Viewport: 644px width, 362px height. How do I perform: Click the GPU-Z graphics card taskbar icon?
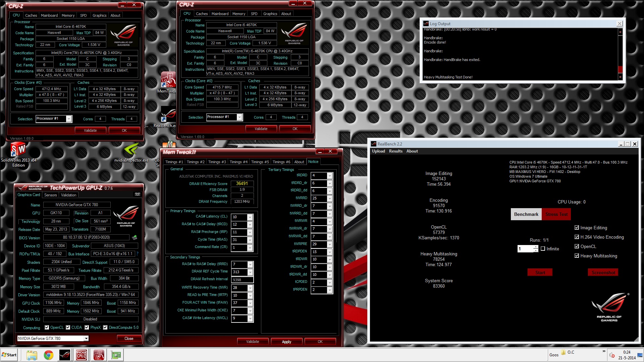[x=116, y=355]
